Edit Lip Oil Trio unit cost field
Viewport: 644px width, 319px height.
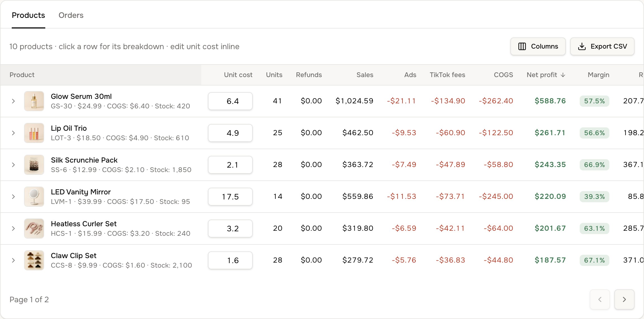pyautogui.click(x=230, y=133)
